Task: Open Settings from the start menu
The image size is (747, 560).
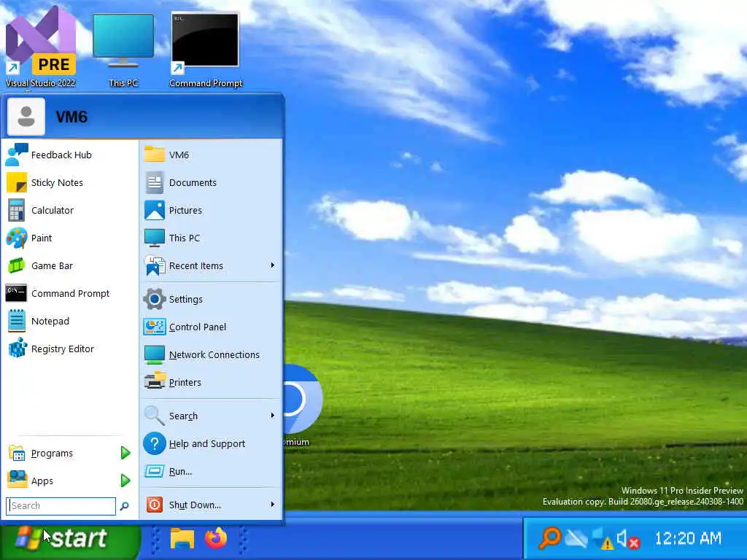Action: point(211,299)
